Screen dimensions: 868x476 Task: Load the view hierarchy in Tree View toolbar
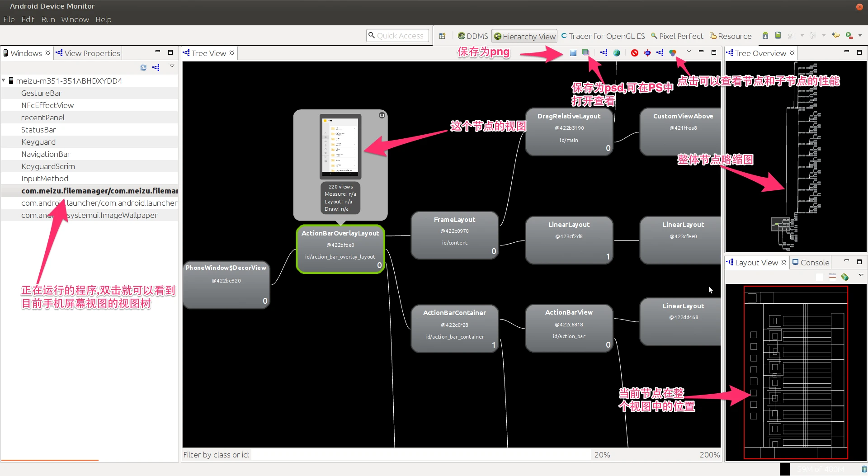click(x=604, y=53)
